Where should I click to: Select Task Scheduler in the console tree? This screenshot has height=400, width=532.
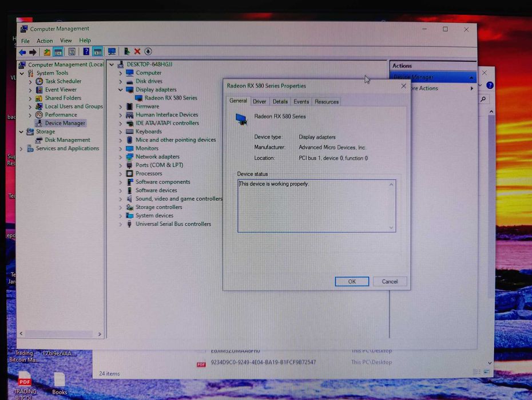pyautogui.click(x=63, y=81)
